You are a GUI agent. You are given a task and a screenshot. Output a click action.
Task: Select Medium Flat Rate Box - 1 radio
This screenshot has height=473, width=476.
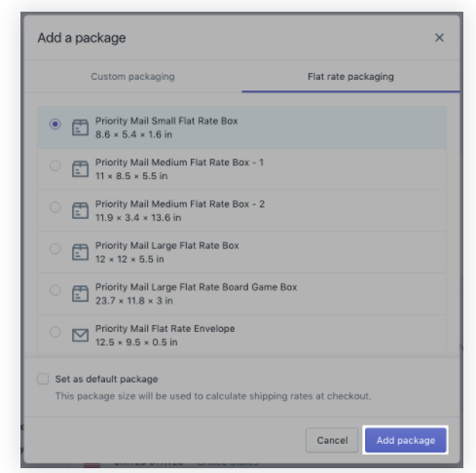tap(55, 165)
